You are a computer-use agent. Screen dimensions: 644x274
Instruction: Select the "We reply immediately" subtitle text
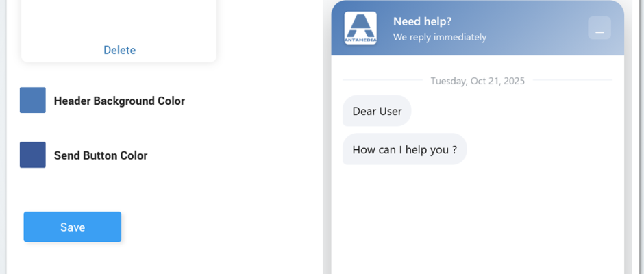[440, 37]
